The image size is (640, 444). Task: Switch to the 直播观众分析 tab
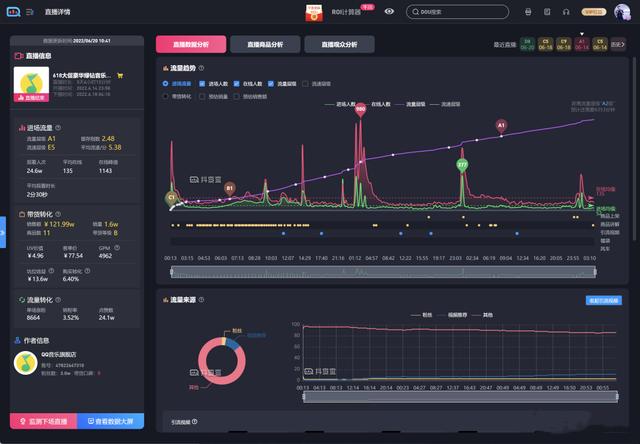339,44
